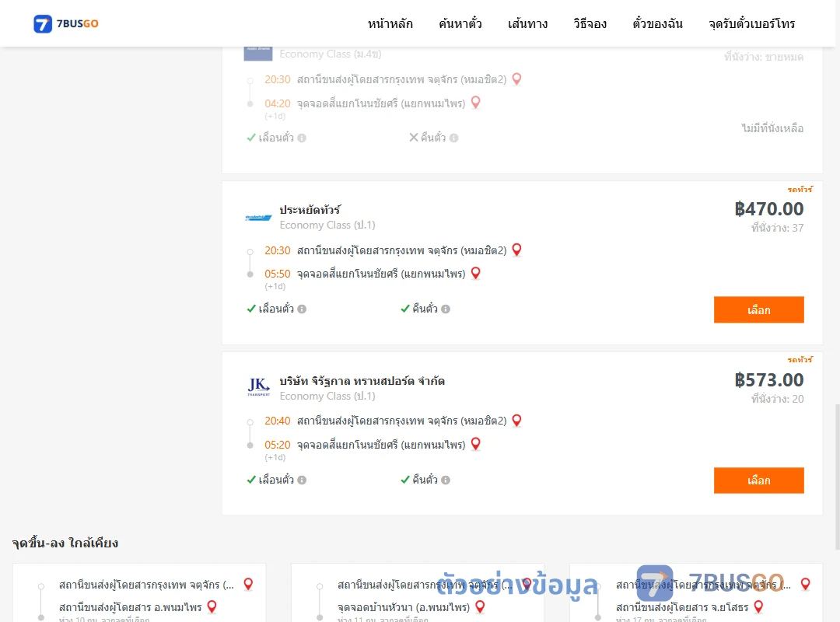Open the ค้นหาตั๋ว navigation item
The height and width of the screenshot is (622, 840).
pyautogui.click(x=460, y=23)
